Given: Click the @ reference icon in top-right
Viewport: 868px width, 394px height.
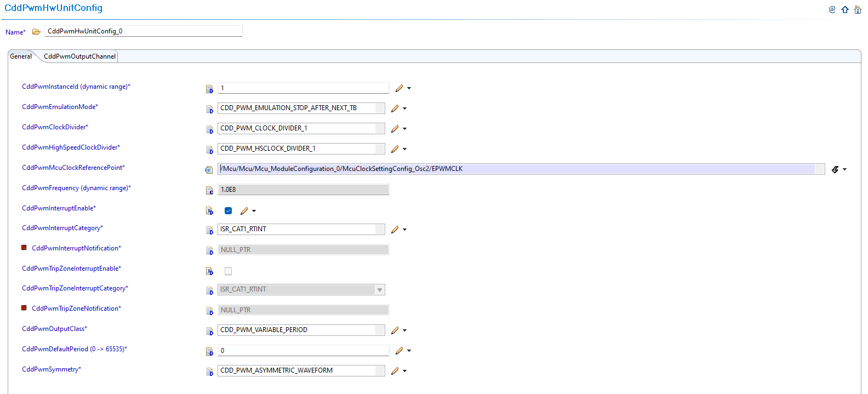Looking at the screenshot, I should 832,9.
